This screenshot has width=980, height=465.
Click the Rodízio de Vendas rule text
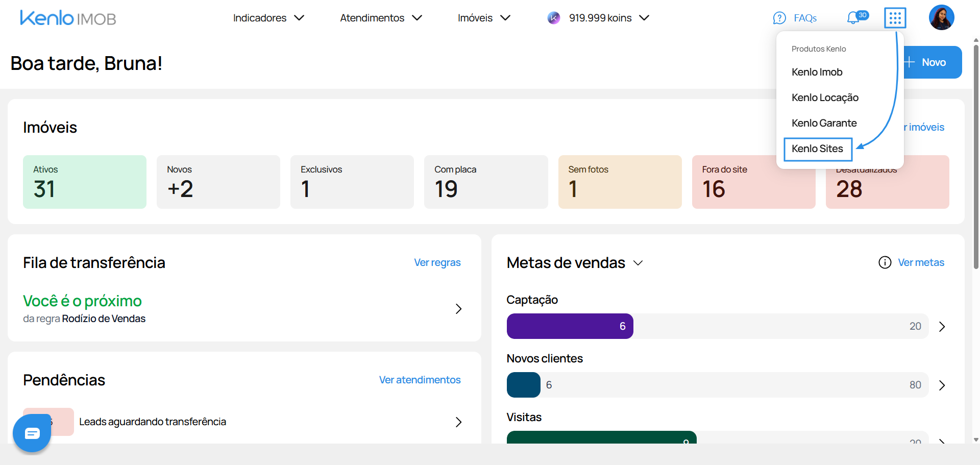click(104, 319)
